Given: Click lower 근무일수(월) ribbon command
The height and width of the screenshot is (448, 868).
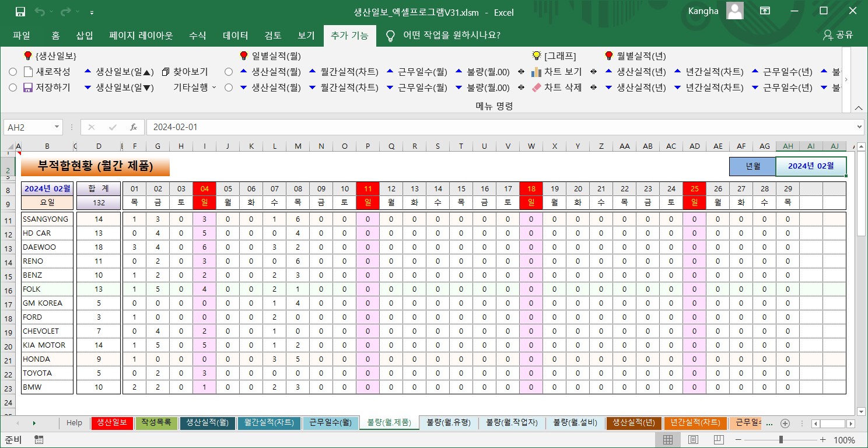Looking at the screenshot, I should click(417, 87).
